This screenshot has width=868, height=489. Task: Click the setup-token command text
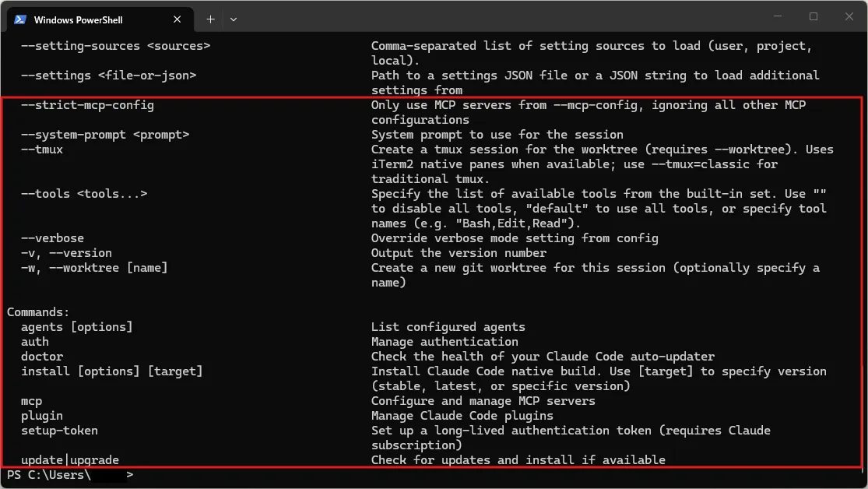pyautogui.click(x=59, y=431)
